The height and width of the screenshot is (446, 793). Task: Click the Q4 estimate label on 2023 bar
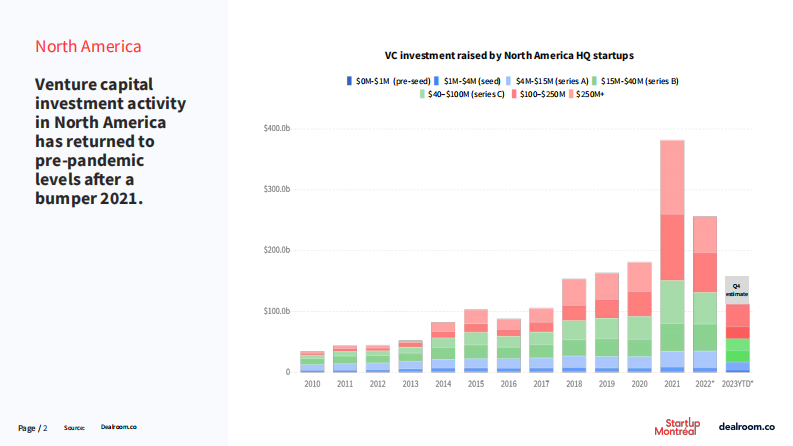[737, 290]
